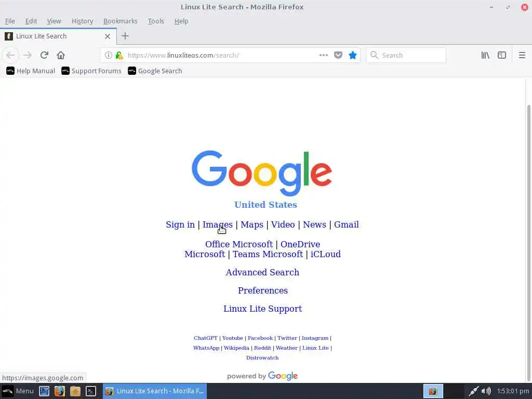The image size is (532, 399).
Task: Open the Weather footer link
Action: (287, 348)
